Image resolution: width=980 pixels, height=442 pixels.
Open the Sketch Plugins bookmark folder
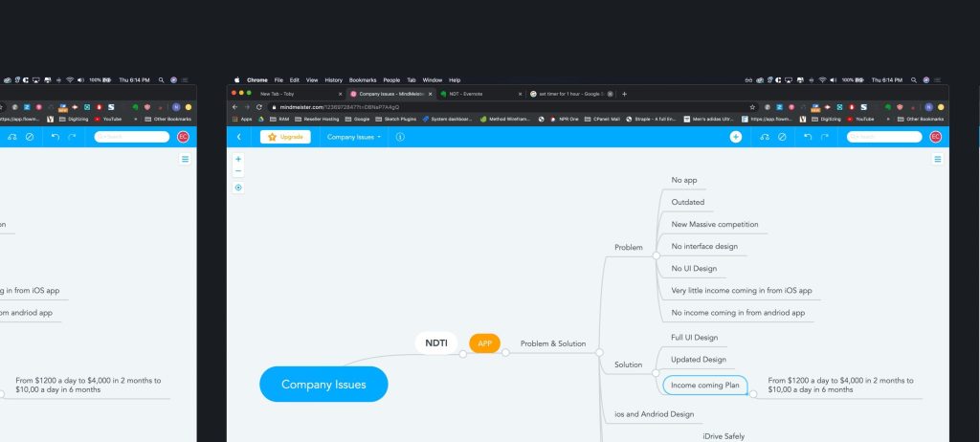click(395, 119)
